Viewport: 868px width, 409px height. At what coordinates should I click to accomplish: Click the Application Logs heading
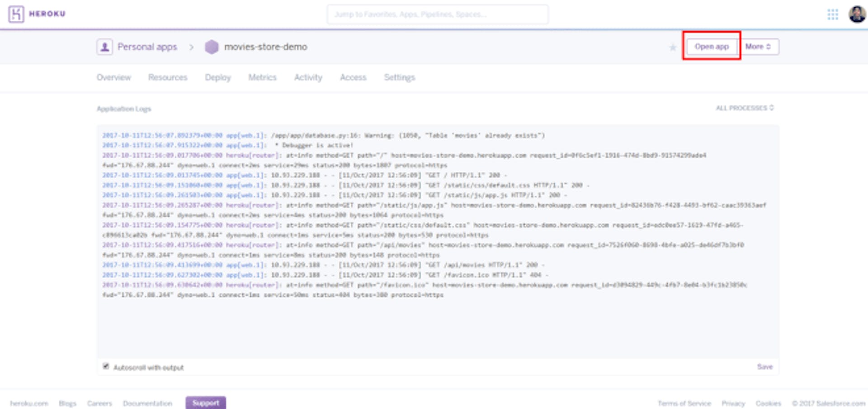[x=124, y=109]
